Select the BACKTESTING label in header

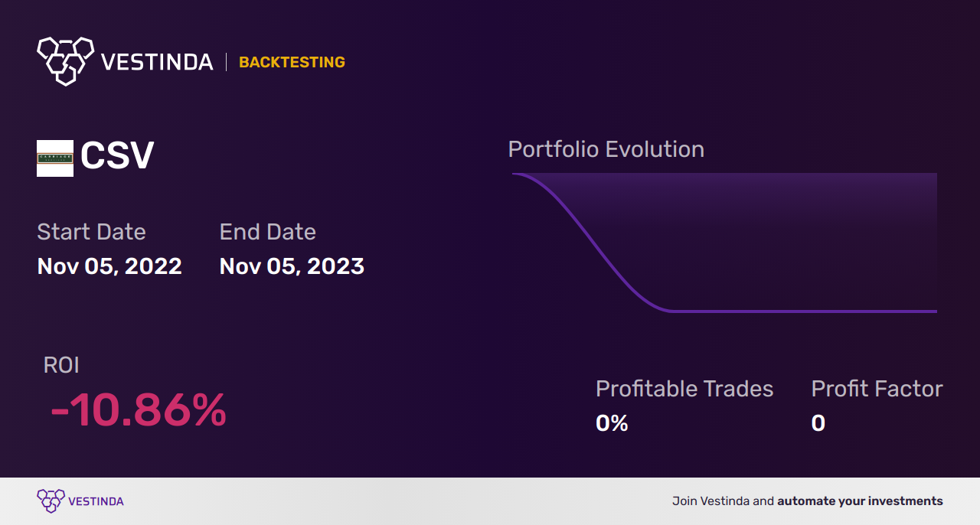[x=292, y=63]
